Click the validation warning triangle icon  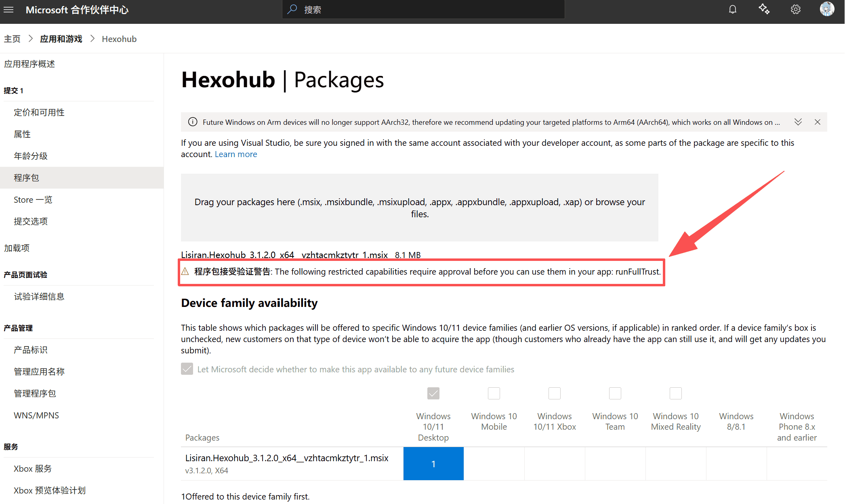[185, 271]
